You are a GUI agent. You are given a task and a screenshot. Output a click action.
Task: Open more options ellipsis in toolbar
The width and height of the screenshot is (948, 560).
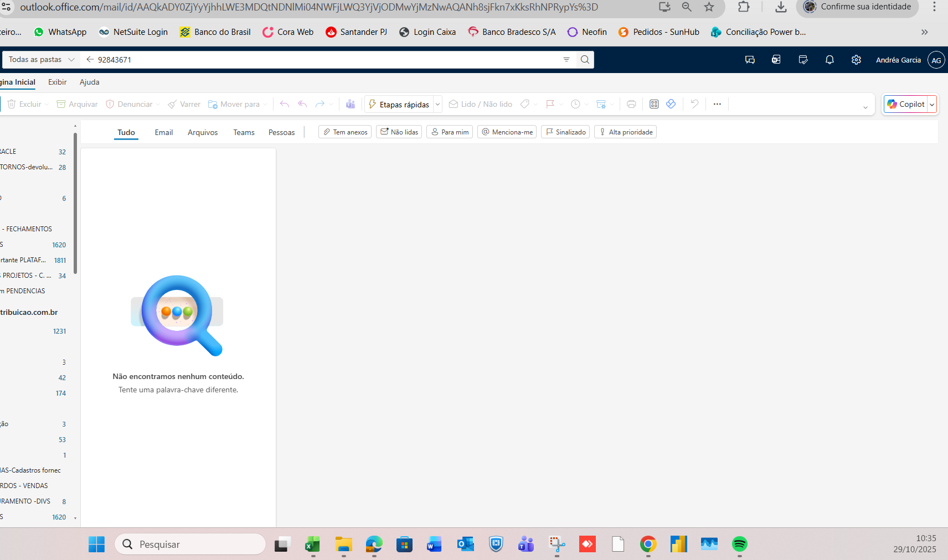[x=717, y=104]
